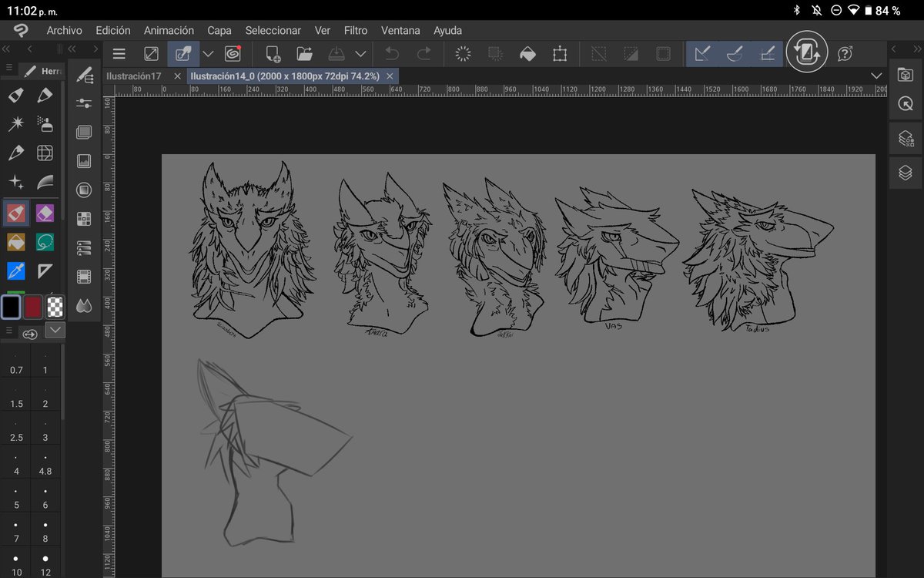
Task: Select the dark red sub color swatch
Action: tap(32, 307)
